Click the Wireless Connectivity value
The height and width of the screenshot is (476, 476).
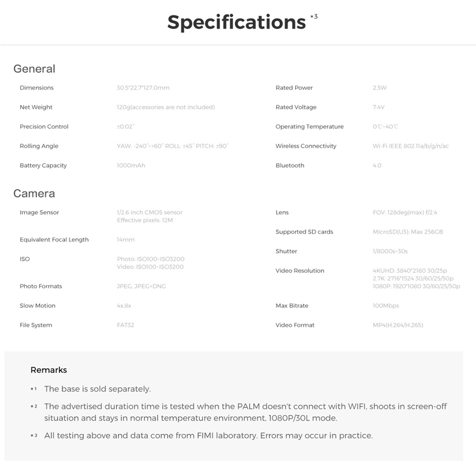point(410,146)
